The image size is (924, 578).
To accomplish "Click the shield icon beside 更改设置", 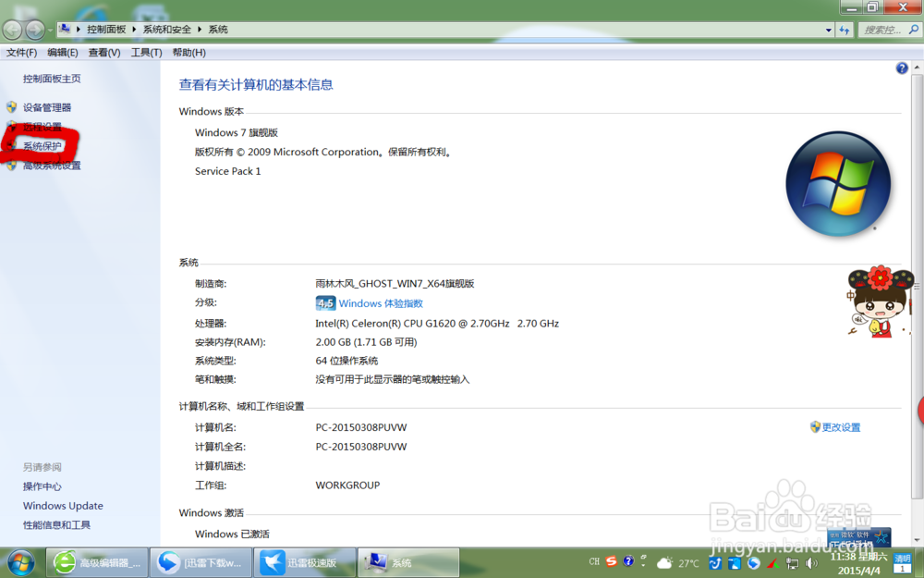I will click(x=815, y=426).
